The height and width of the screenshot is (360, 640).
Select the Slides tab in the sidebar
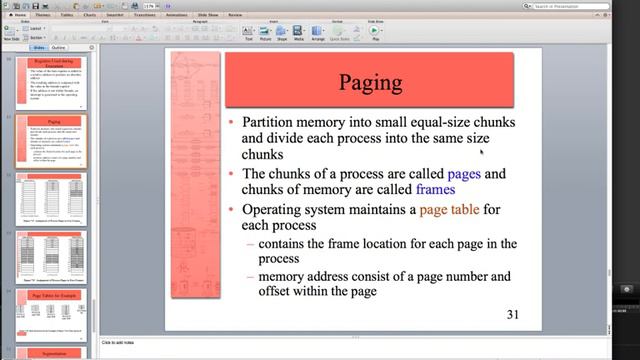(x=39, y=48)
